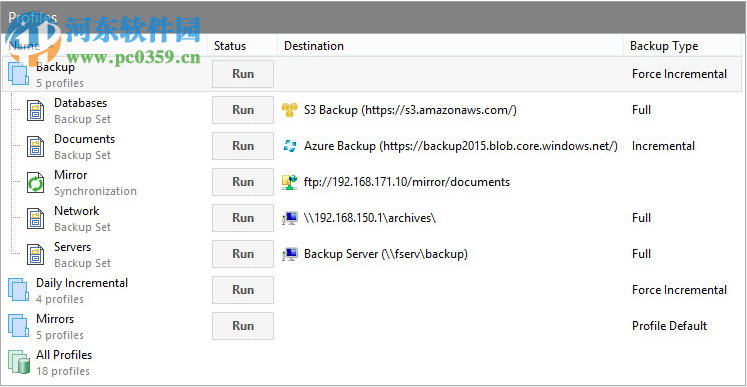The image size is (747, 387).
Task: Click Force Incremental type in Backup row
Action: [679, 74]
